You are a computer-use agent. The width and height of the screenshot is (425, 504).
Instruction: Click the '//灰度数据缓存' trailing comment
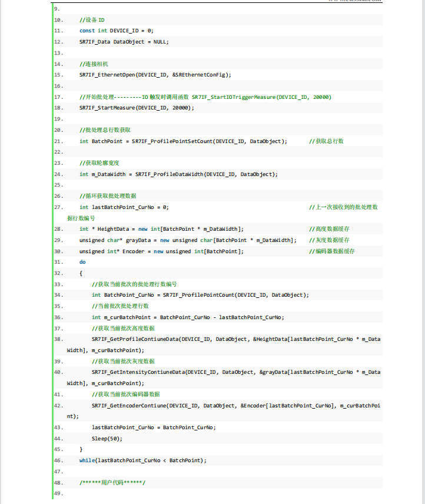point(329,240)
